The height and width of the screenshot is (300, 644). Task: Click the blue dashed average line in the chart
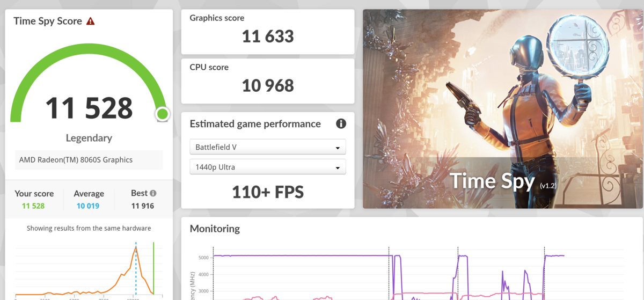click(x=136, y=268)
